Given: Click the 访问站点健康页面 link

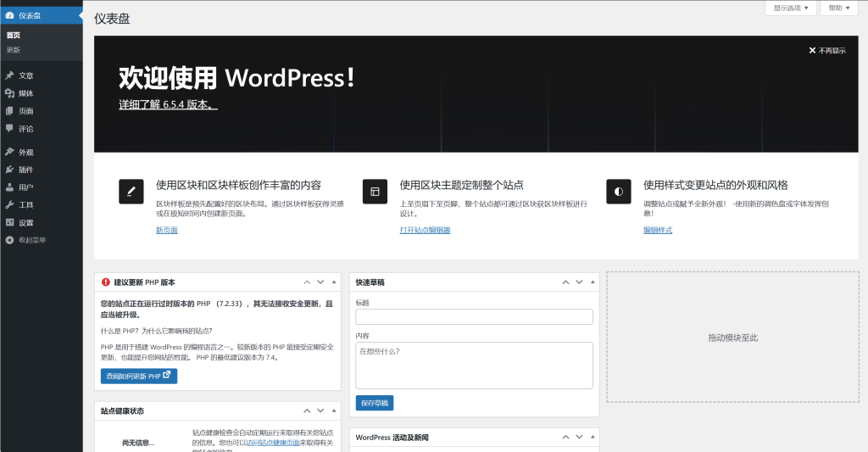Looking at the screenshot, I should [x=273, y=443].
